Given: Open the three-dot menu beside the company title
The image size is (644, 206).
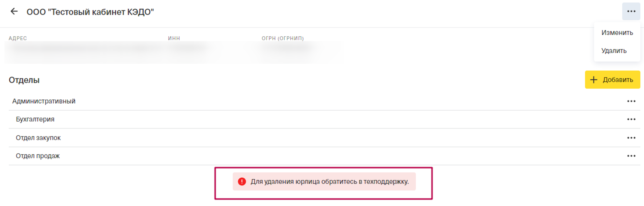Looking at the screenshot, I should pyautogui.click(x=631, y=12).
